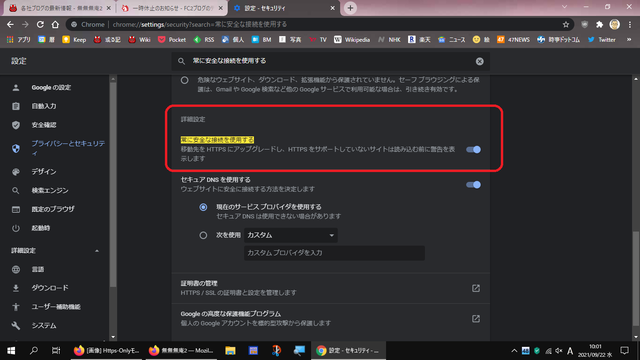
Task: Open the Twitter bookmark
Action: coord(602,40)
